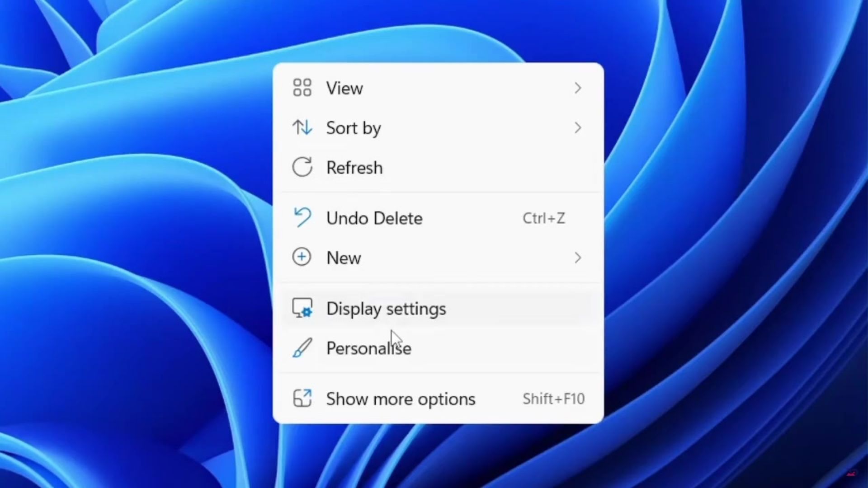Expand the Sort by submenu chevron
The height and width of the screenshot is (488, 868).
(x=578, y=127)
